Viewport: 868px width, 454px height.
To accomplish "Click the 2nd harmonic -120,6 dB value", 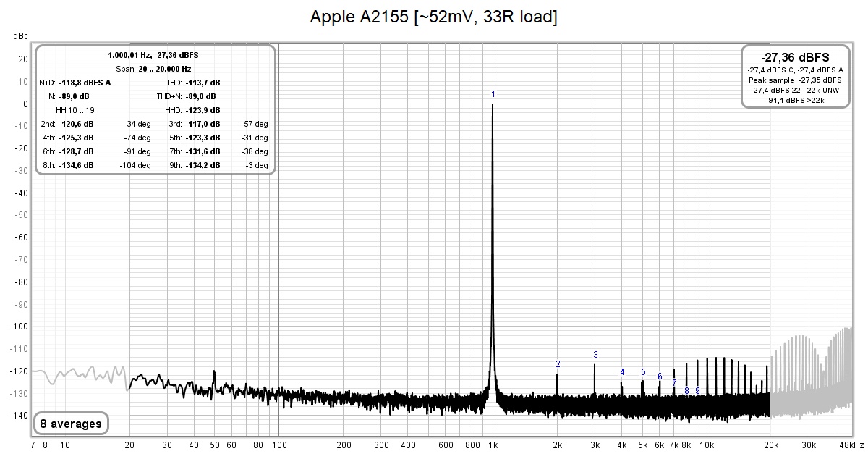I will click(x=77, y=124).
